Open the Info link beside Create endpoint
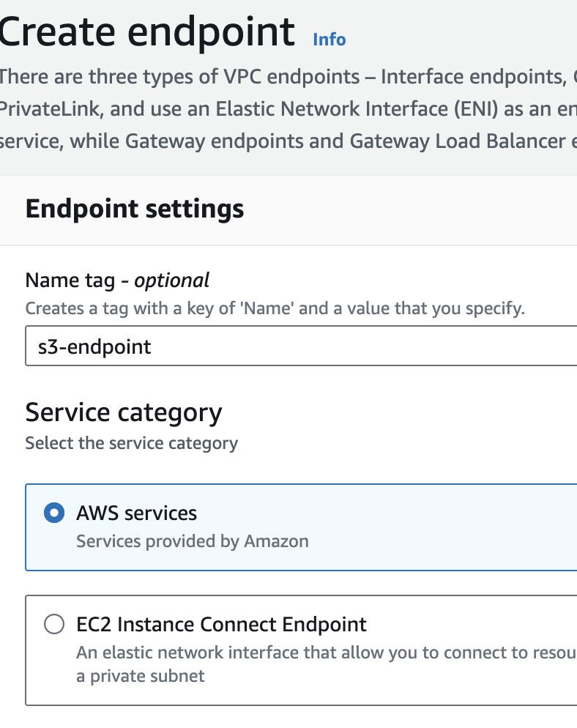577x728 pixels. point(329,40)
